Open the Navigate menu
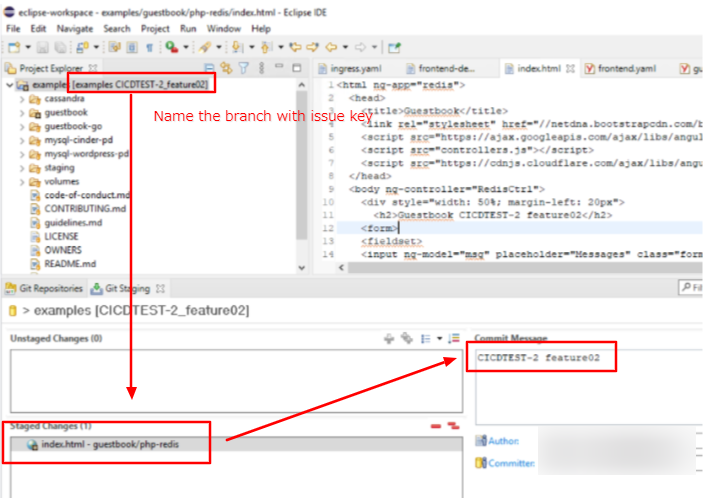707x498 pixels. [74, 29]
